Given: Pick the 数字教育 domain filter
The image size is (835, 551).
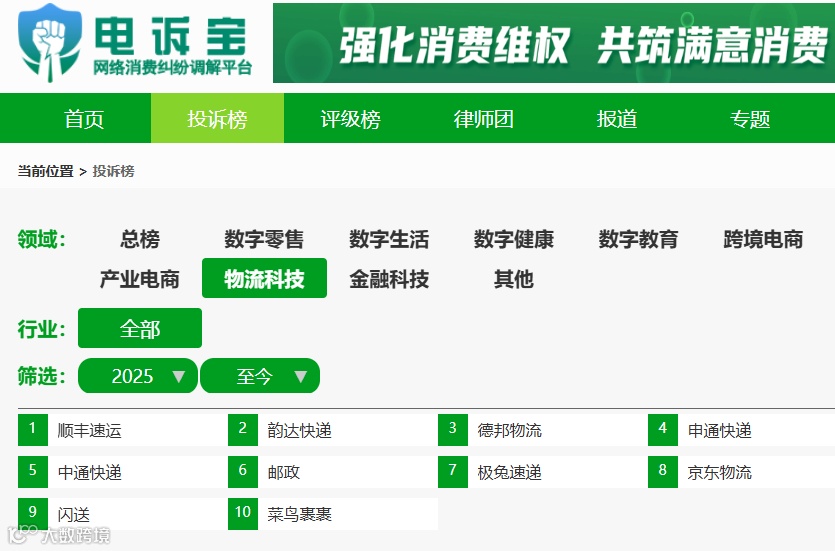Looking at the screenshot, I should click(638, 239).
